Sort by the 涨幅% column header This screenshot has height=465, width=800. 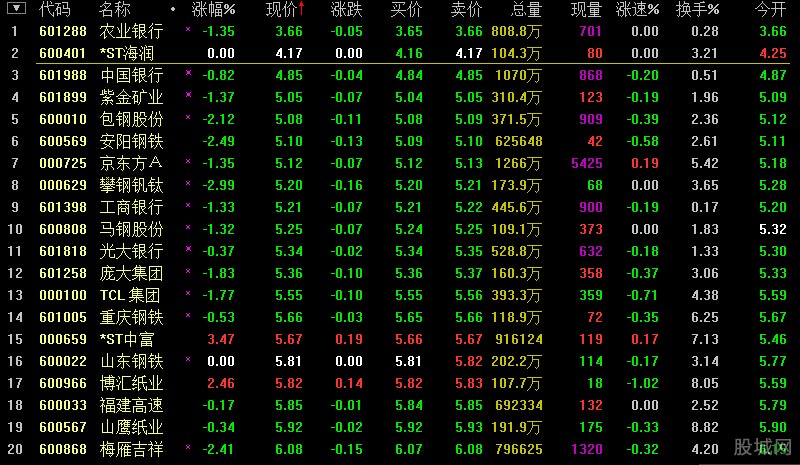(213, 9)
